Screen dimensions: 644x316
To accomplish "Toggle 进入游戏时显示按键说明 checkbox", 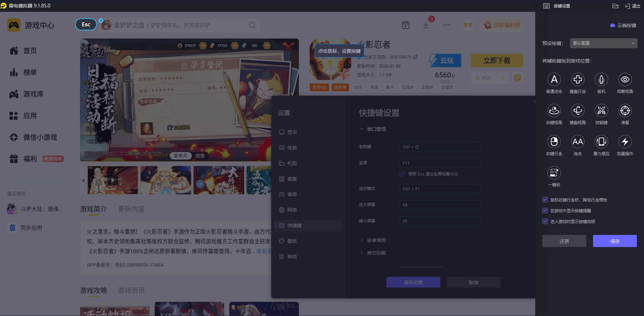I will (545, 221).
